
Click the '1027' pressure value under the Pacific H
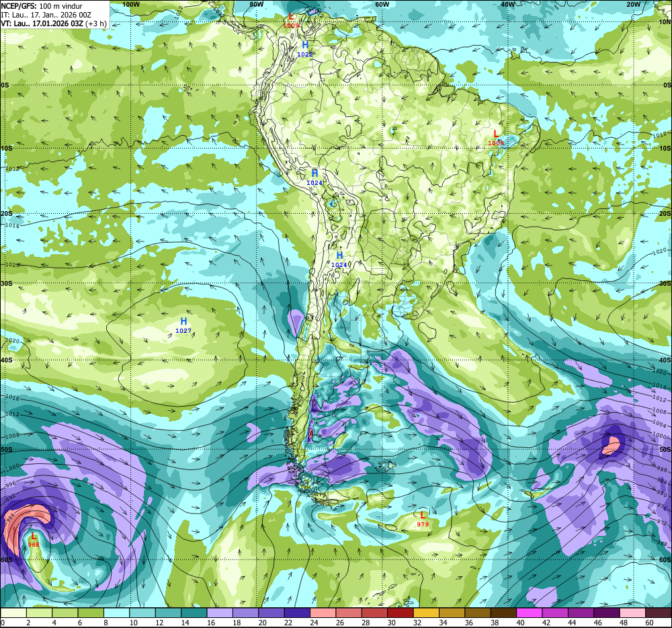(x=183, y=331)
